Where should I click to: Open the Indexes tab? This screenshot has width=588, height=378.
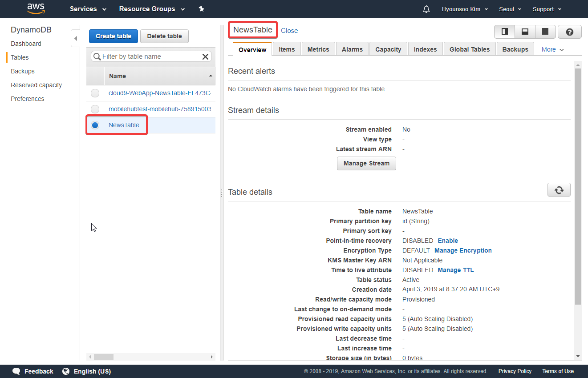point(425,49)
